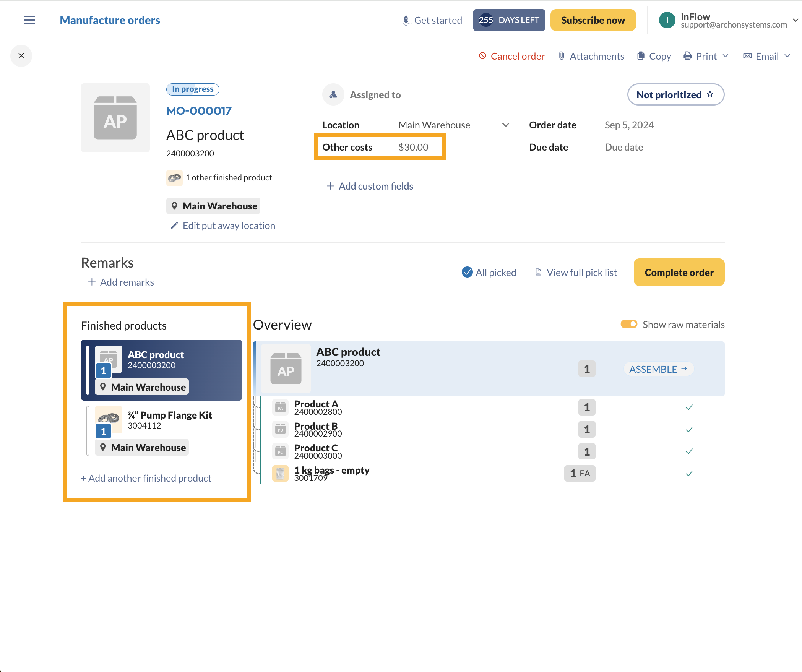Viewport: 802px width, 672px height.
Task: Expand the Email dropdown
Action: [787, 56]
